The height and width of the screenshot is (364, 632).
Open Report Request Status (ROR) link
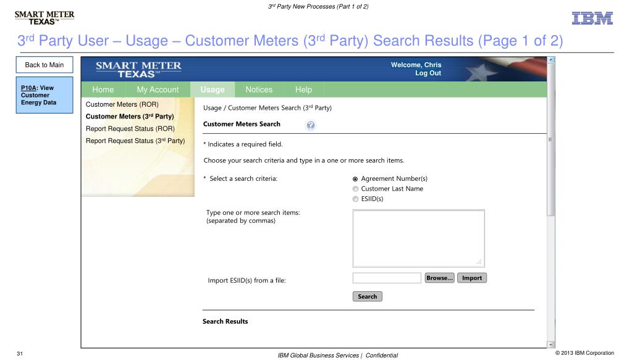coord(130,128)
